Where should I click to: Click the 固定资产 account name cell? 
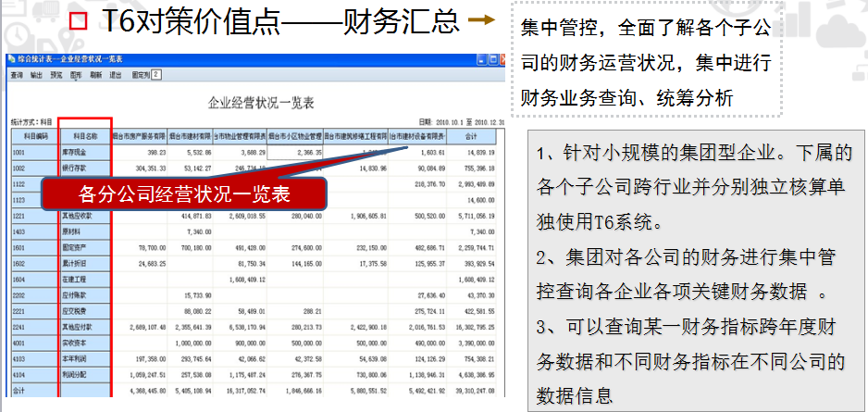(85, 248)
